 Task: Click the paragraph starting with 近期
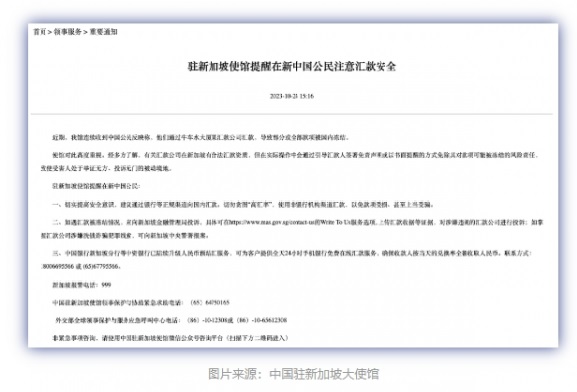click(201, 138)
